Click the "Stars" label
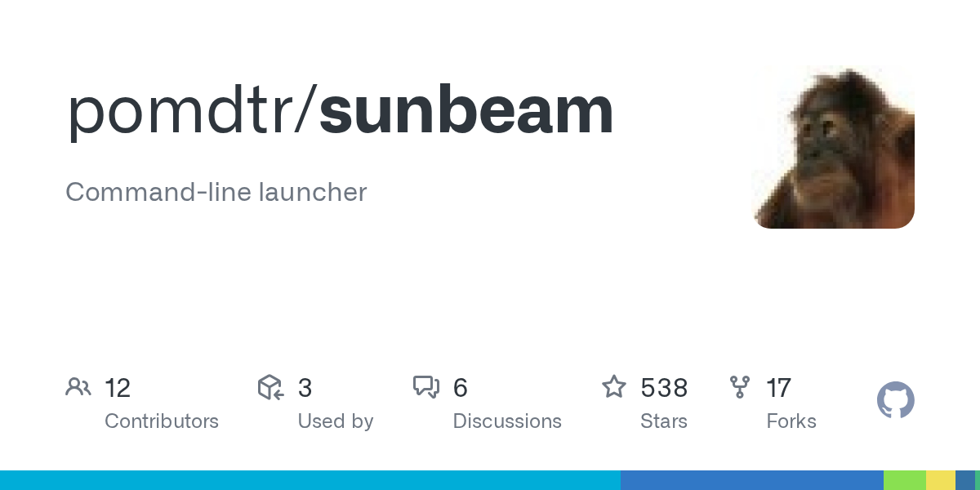Viewport: 980px width, 490px height. click(664, 421)
